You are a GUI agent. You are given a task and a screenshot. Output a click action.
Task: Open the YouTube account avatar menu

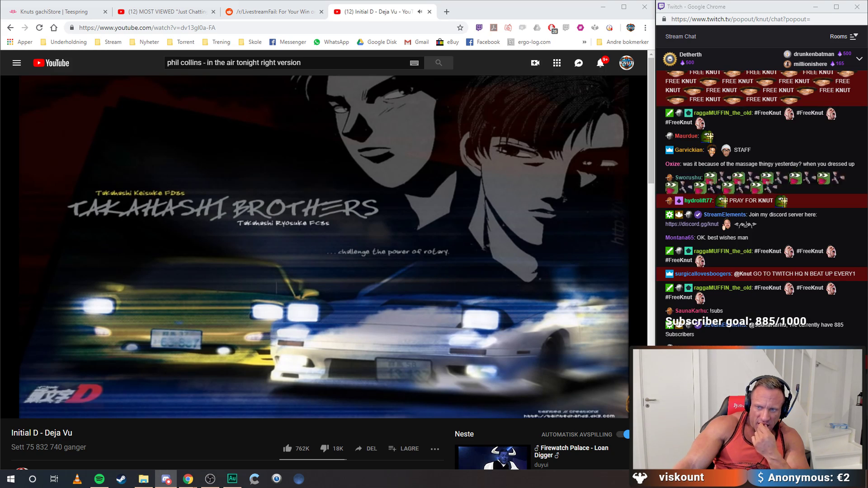coord(627,63)
